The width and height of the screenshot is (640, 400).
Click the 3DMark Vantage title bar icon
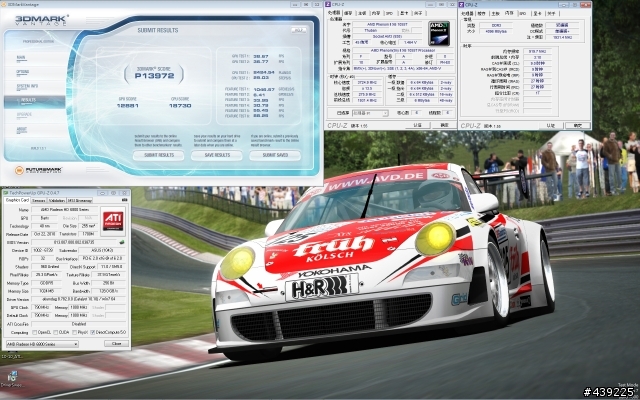(x=4, y=4)
